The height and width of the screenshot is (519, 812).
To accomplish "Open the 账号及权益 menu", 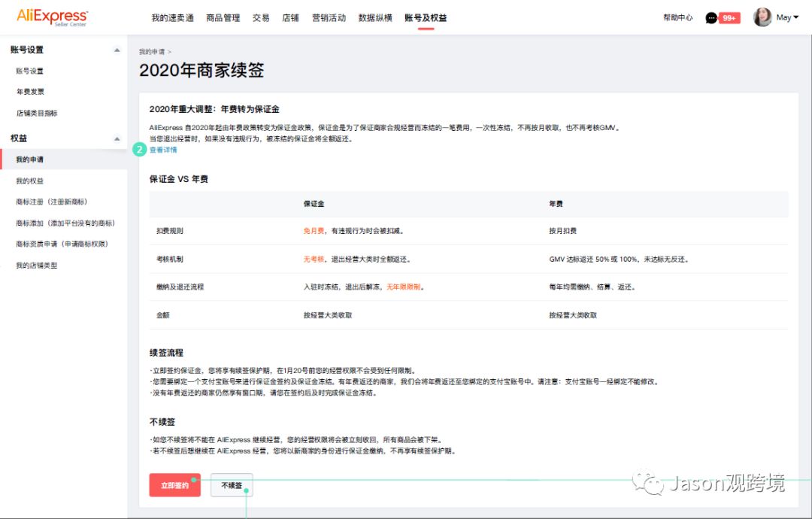I will coord(426,17).
